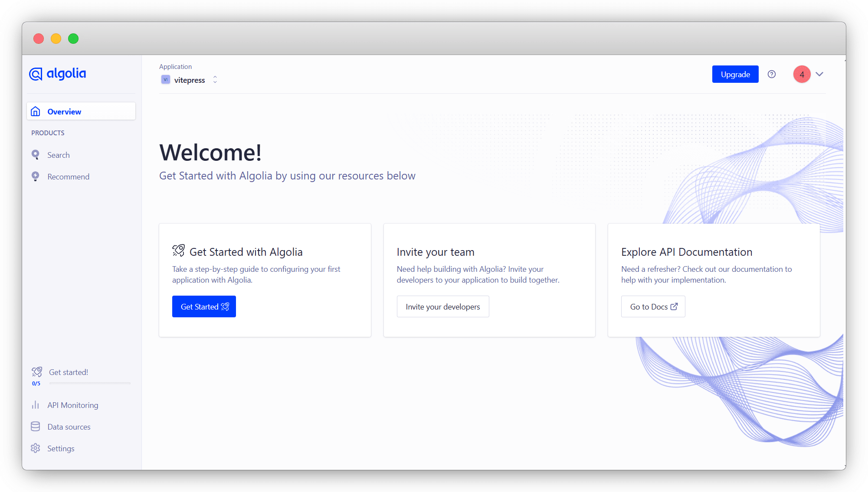Click the Data sources database icon

36,427
